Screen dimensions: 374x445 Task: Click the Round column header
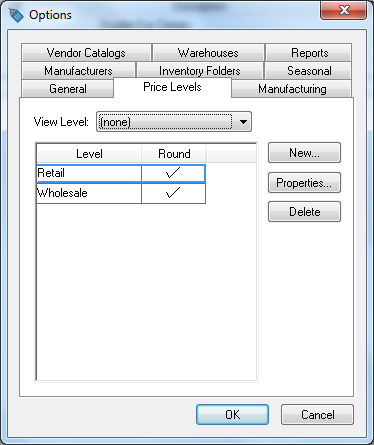(x=174, y=154)
